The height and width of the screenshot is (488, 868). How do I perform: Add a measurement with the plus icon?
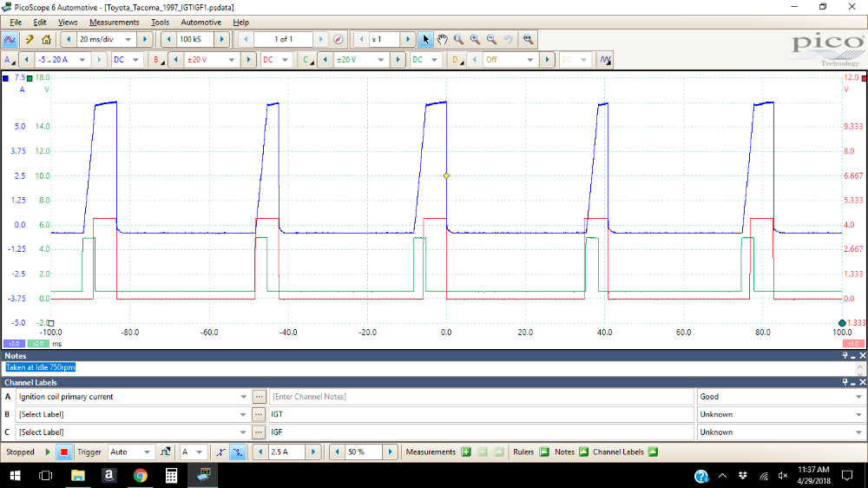click(466, 452)
